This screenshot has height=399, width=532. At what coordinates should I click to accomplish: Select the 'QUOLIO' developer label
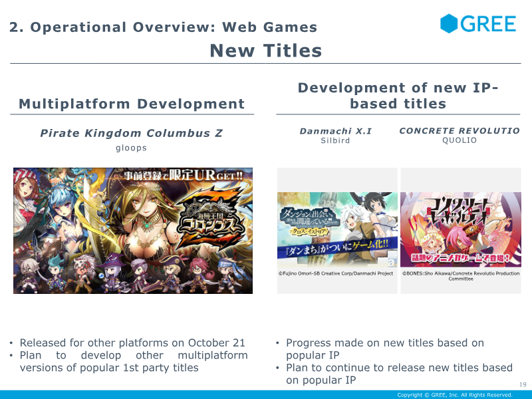click(460, 140)
